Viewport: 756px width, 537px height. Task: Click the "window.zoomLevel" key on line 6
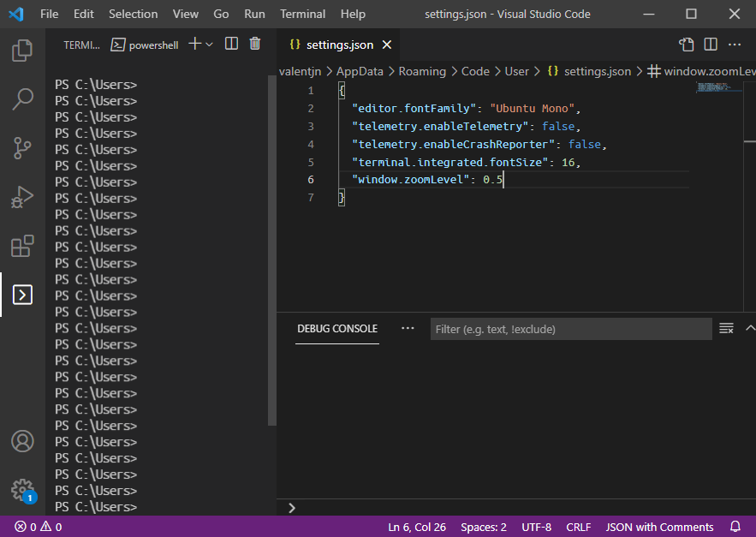click(x=411, y=180)
